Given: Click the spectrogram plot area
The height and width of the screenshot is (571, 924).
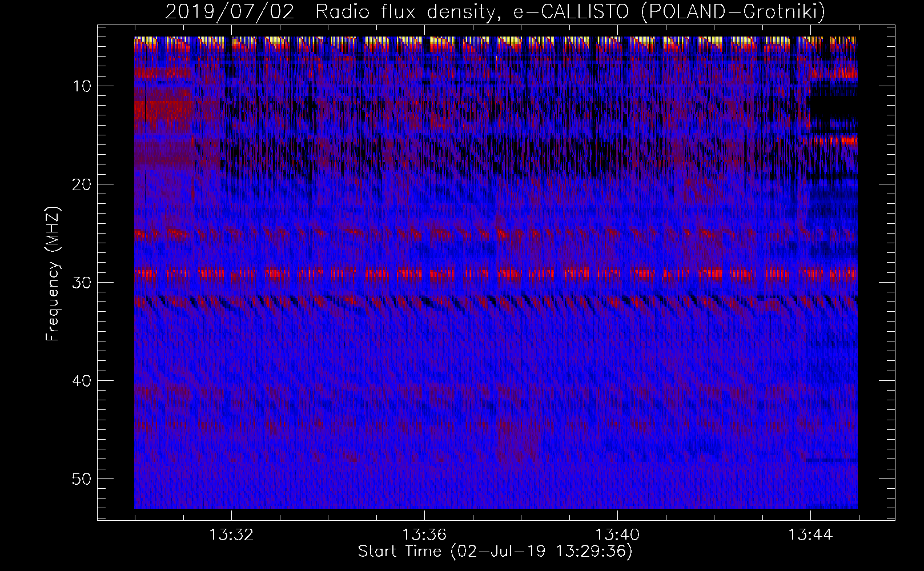Looking at the screenshot, I should pyautogui.click(x=496, y=272).
